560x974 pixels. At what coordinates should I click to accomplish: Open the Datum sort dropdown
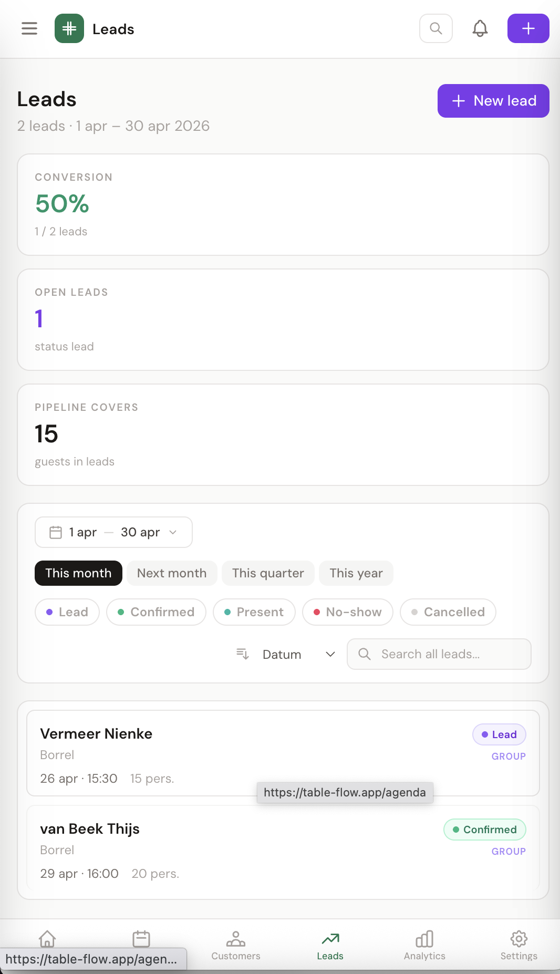(x=329, y=654)
